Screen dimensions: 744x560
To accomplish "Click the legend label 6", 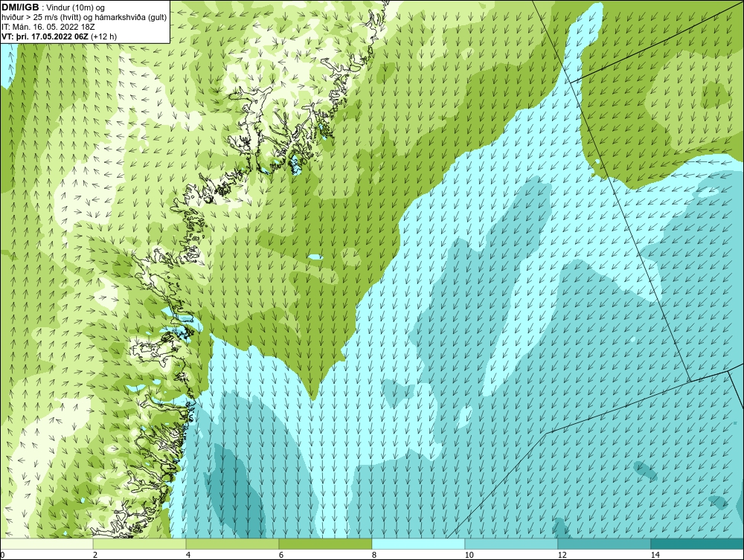I will pos(281,555).
